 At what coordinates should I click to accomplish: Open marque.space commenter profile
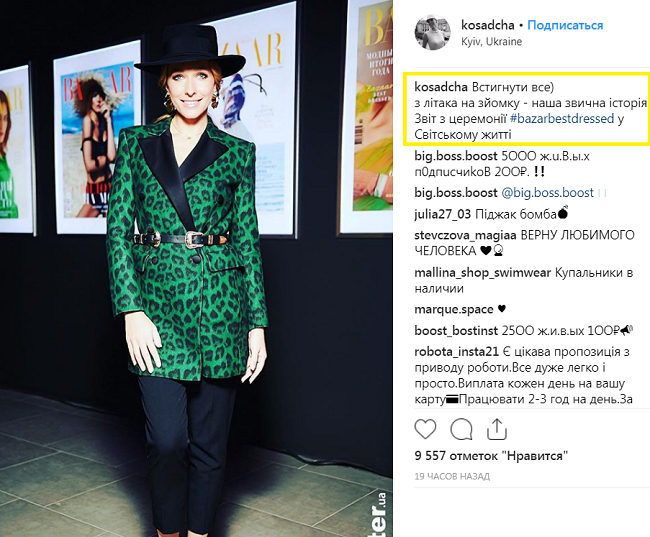point(454,309)
